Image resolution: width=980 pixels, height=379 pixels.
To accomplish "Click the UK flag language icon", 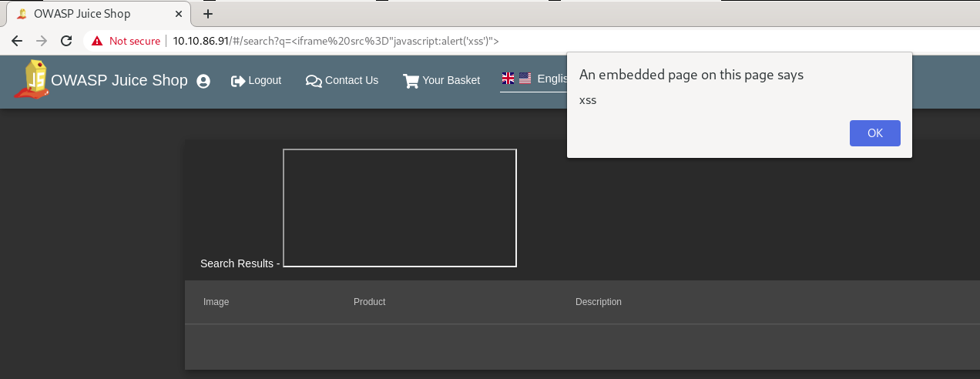I will pyautogui.click(x=508, y=78).
